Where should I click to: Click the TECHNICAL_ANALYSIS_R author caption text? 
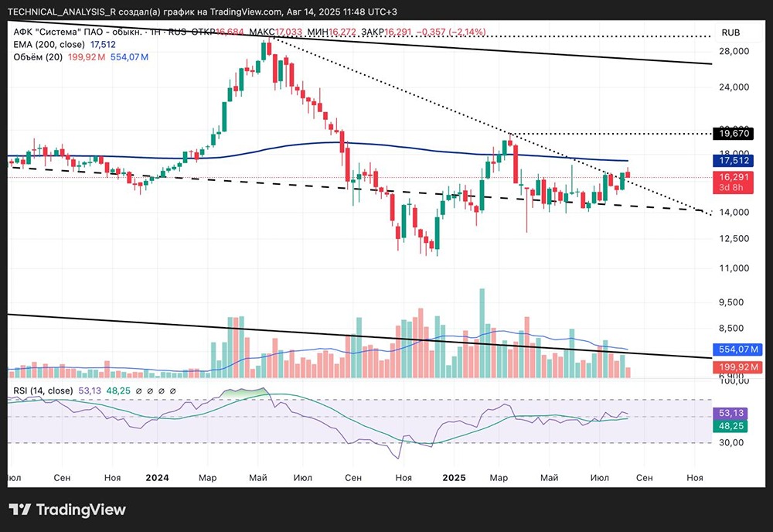62,12
